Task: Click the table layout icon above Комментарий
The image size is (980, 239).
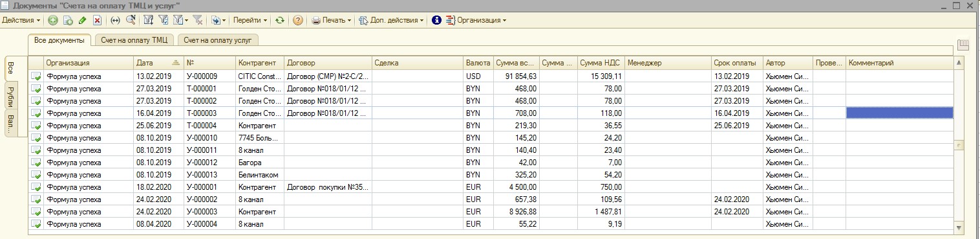Action: pos(963,45)
